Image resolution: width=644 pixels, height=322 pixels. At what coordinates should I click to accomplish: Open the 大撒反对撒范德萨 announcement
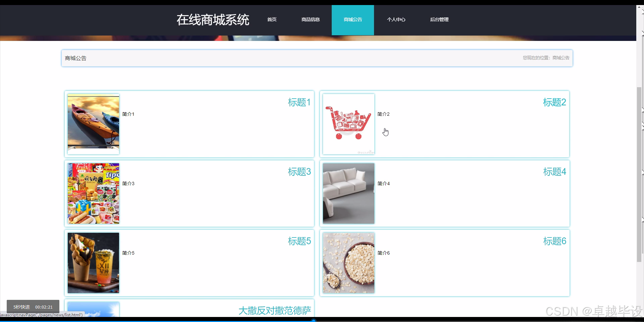tap(274, 311)
